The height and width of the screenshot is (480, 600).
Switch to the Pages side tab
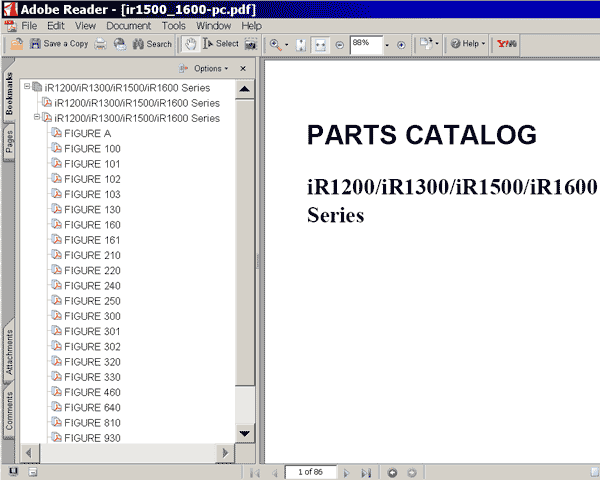(9, 141)
